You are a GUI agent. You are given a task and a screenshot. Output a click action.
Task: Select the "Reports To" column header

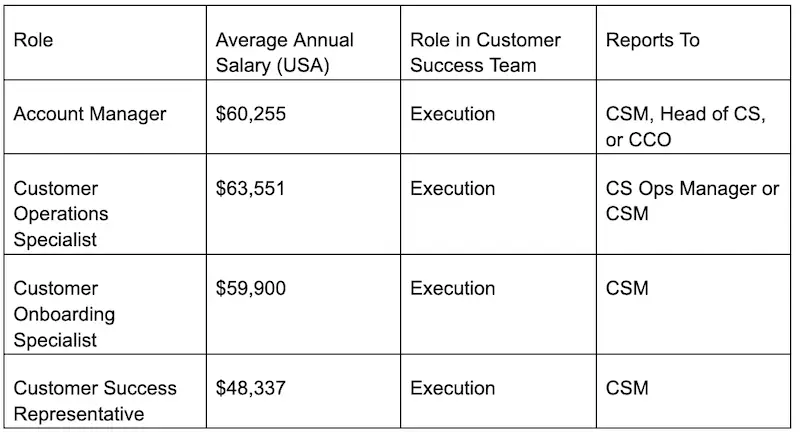coord(652,41)
